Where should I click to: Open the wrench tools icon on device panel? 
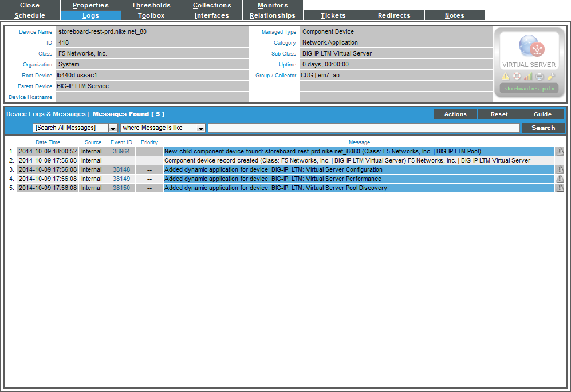tap(550, 76)
